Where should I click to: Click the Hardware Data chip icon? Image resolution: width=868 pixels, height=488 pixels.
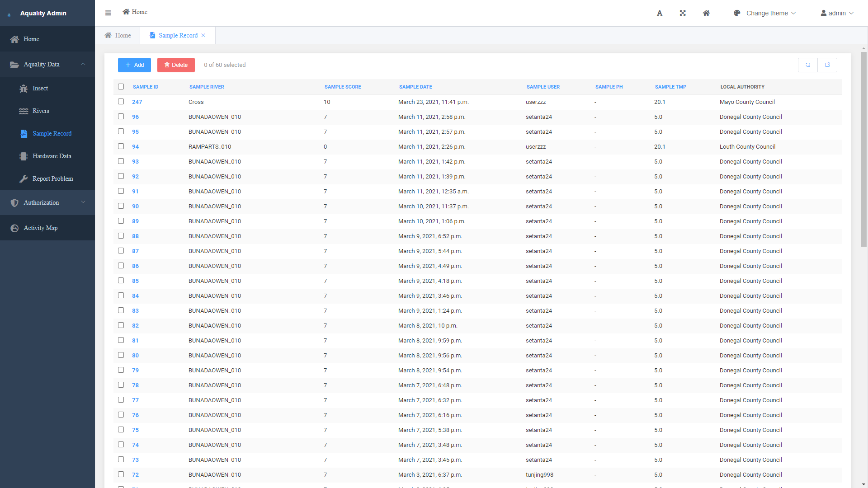[24, 156]
